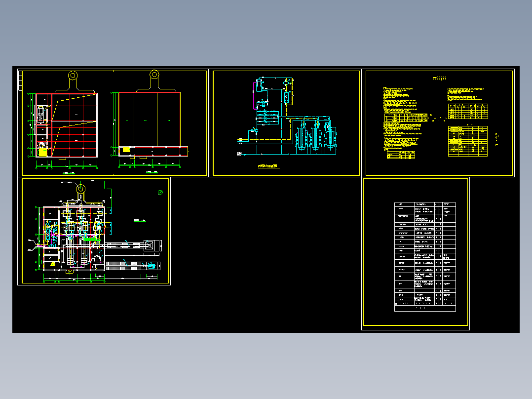
Task: Click the small yellow table below the left notes
Action: [x=401, y=155]
